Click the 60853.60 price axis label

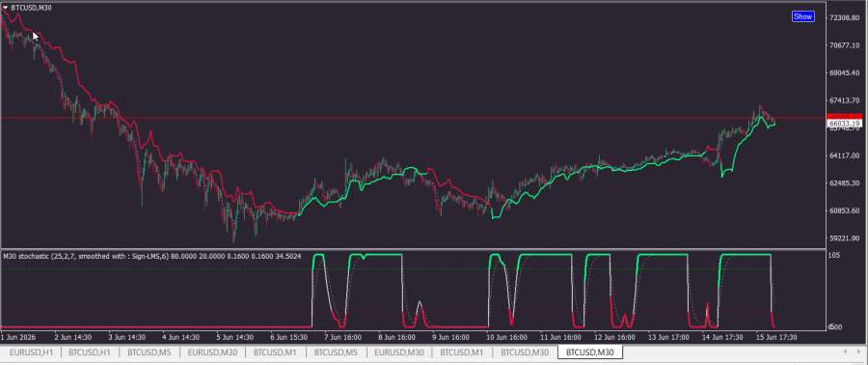point(844,211)
